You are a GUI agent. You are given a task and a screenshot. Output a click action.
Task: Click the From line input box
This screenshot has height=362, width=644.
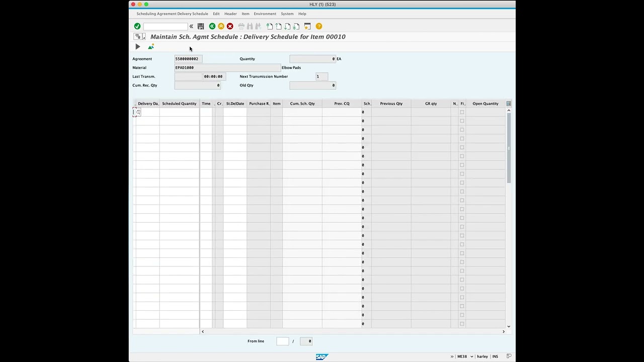282,341
